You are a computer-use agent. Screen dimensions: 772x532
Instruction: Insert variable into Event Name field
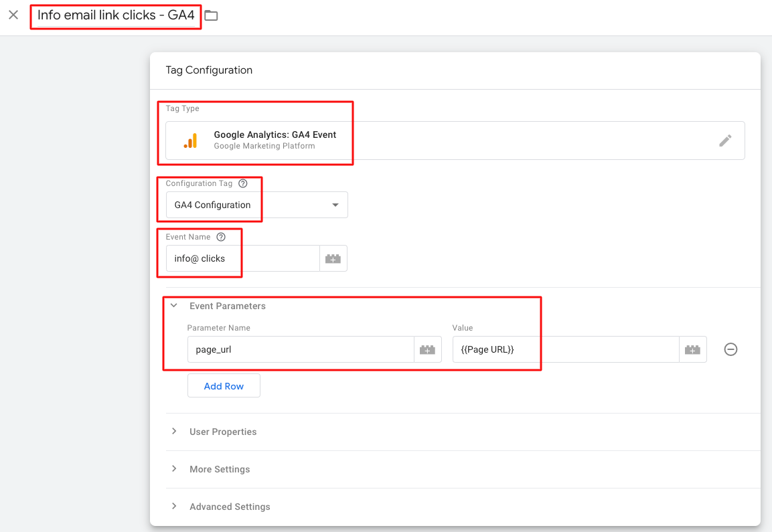333,258
